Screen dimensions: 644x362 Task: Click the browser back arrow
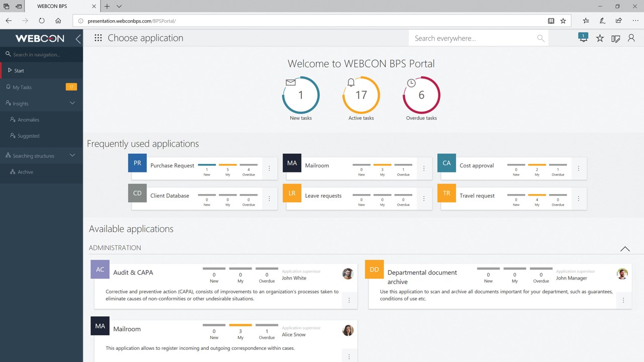click(9, 21)
